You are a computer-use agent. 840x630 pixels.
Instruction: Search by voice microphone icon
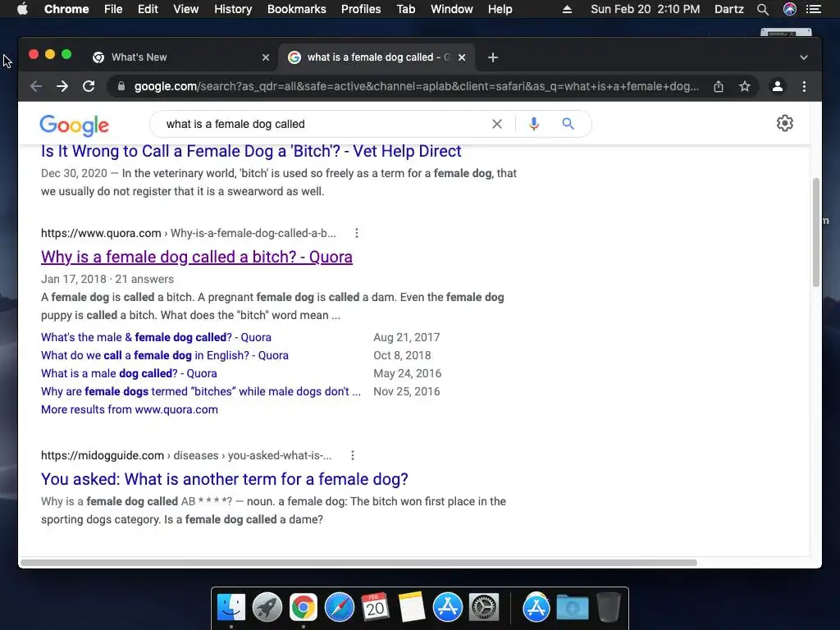click(533, 125)
